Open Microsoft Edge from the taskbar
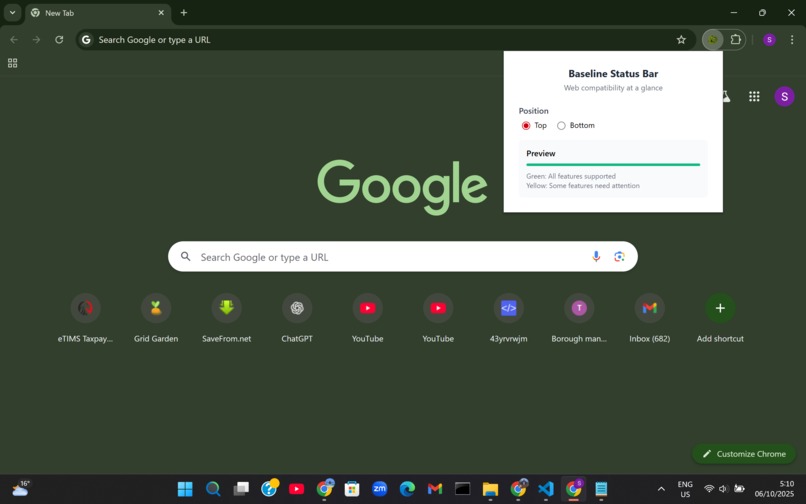 407,489
